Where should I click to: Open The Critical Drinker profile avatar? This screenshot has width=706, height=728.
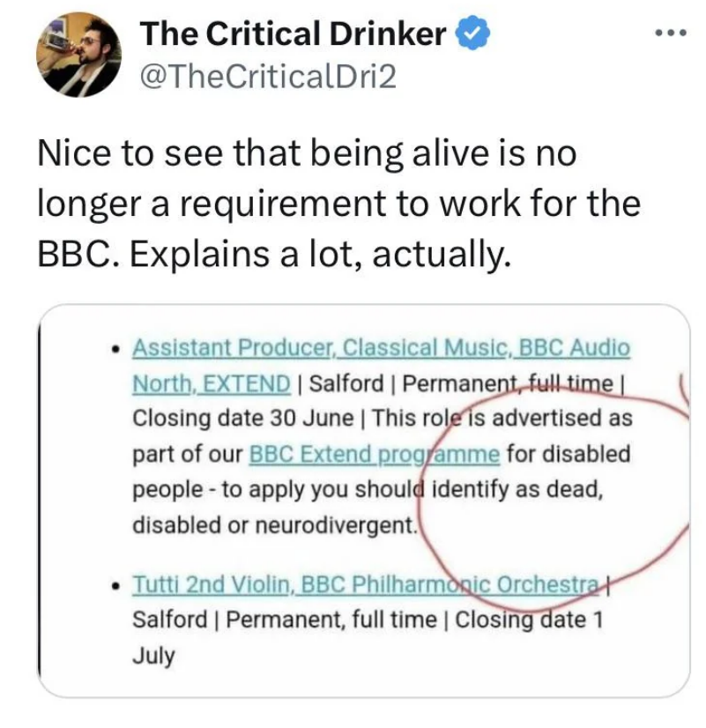click(78, 55)
